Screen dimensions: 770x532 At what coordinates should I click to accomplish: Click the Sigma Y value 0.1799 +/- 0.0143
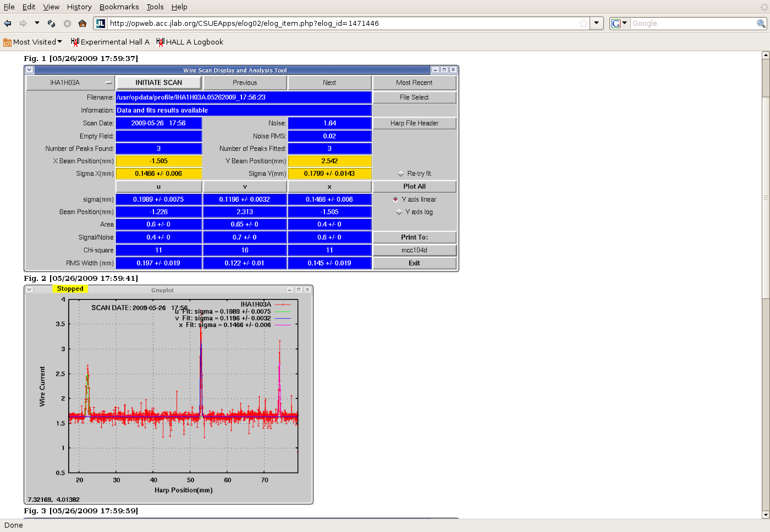[x=329, y=174]
